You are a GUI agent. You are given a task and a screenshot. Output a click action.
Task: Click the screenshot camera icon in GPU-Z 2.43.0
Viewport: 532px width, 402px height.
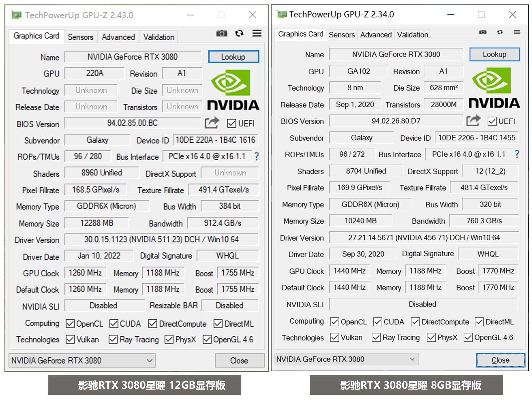(x=222, y=34)
